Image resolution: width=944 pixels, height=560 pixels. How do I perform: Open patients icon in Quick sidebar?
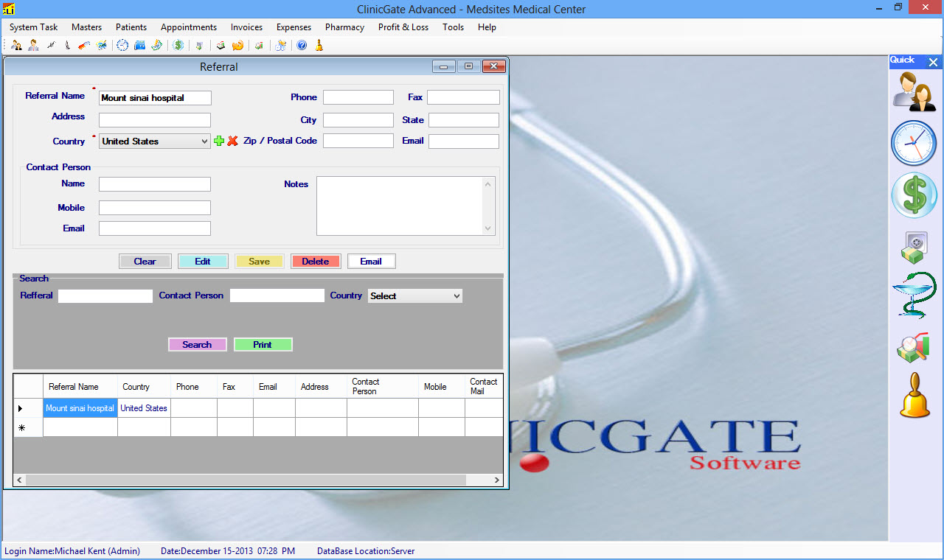pos(914,91)
